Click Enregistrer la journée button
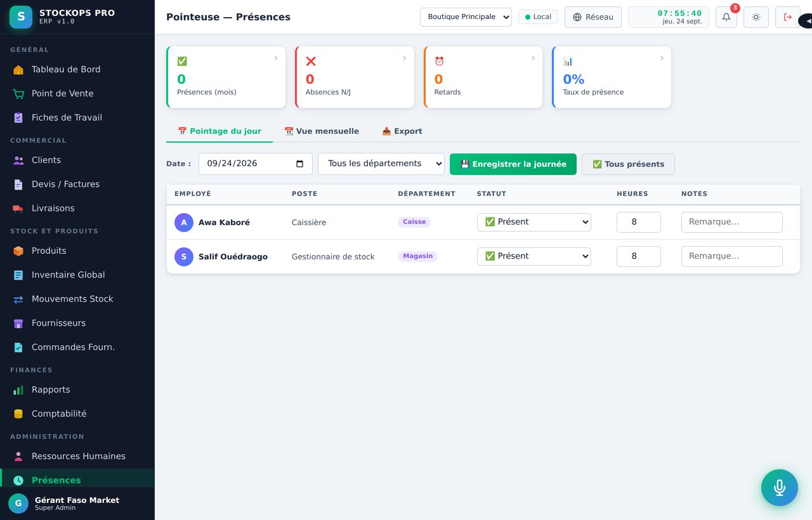Screen dimensions: 812x520 click(513, 164)
